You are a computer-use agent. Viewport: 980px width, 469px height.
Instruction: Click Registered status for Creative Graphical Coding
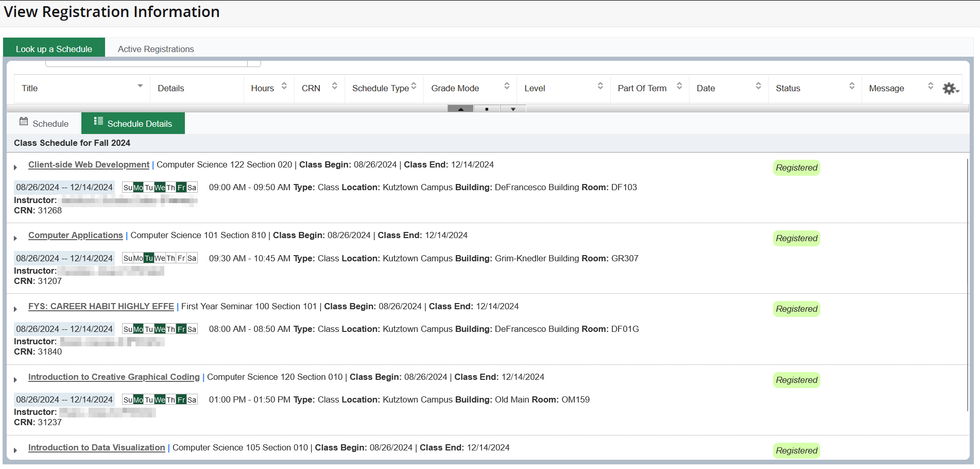click(x=796, y=380)
